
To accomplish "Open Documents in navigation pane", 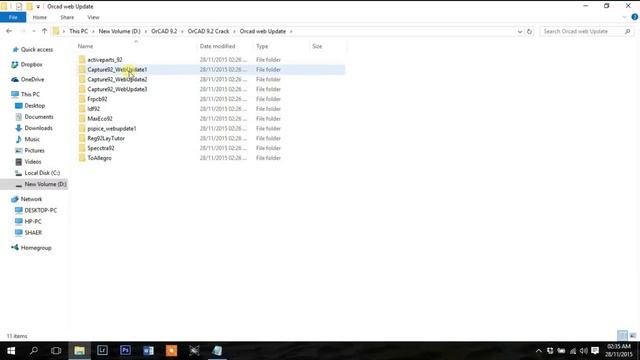I will coord(39,117).
